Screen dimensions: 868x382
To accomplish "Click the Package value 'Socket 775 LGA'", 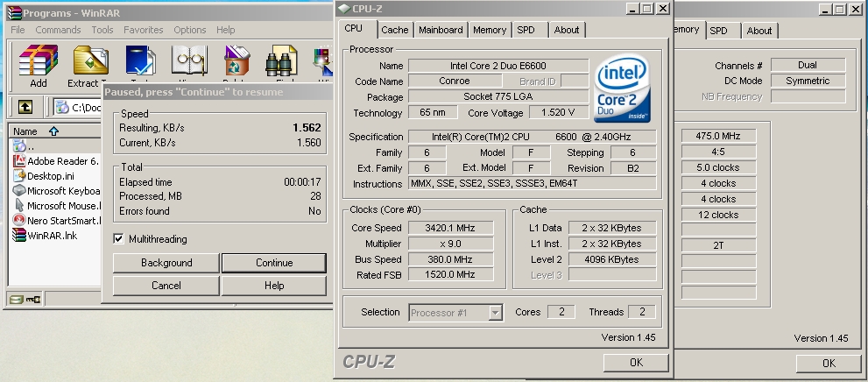I will [498, 97].
